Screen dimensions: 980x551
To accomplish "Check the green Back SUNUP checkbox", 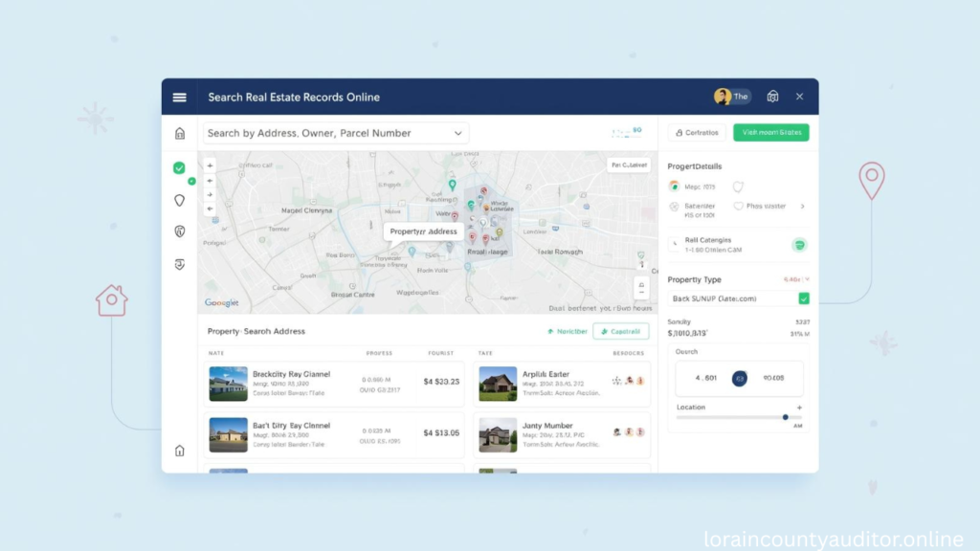I will point(804,298).
